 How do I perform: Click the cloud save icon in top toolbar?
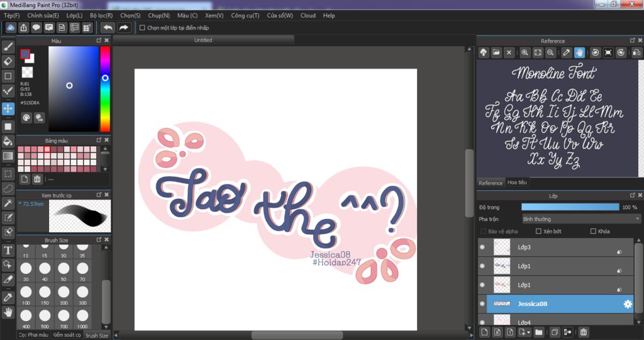[x=11, y=28]
